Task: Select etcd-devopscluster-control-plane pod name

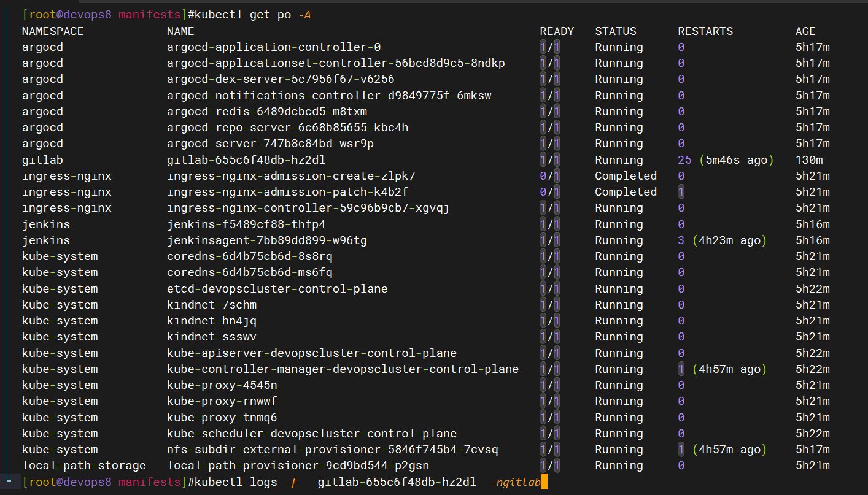Action: [x=277, y=289]
